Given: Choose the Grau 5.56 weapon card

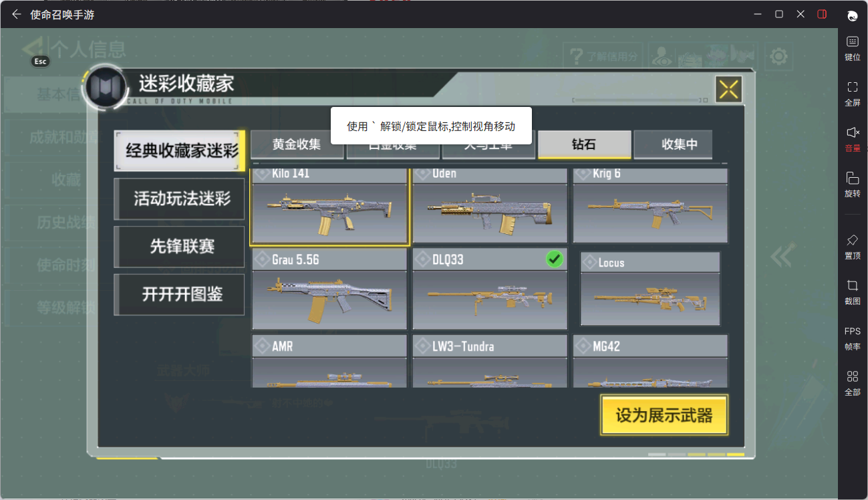Looking at the screenshot, I should tap(329, 289).
